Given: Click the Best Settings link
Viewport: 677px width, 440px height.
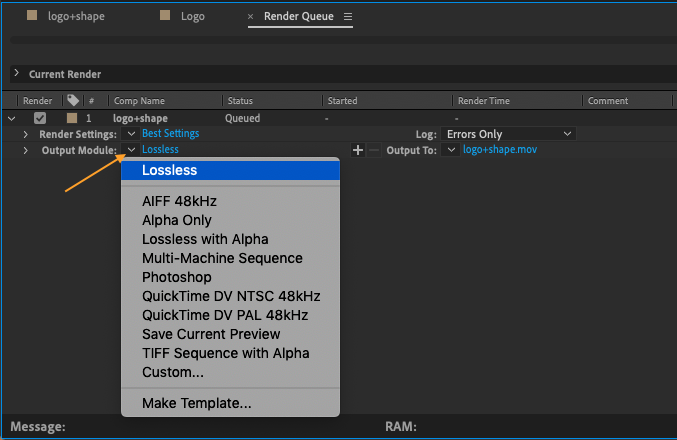Looking at the screenshot, I should (170, 134).
